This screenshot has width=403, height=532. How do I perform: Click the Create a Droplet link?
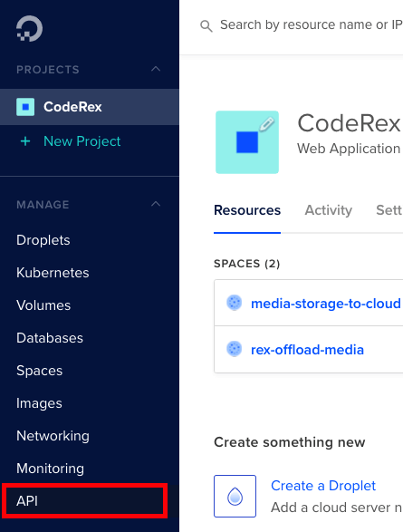pos(323,486)
